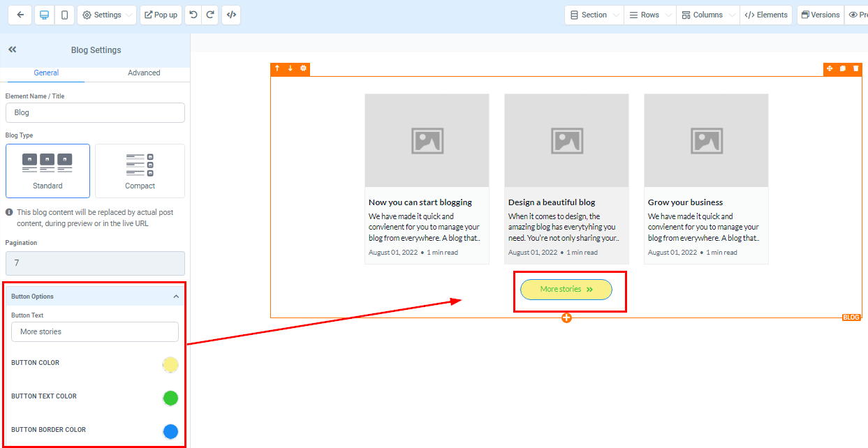This screenshot has height=448, width=868.
Task: Open the custom code icon
Action: pos(231,15)
